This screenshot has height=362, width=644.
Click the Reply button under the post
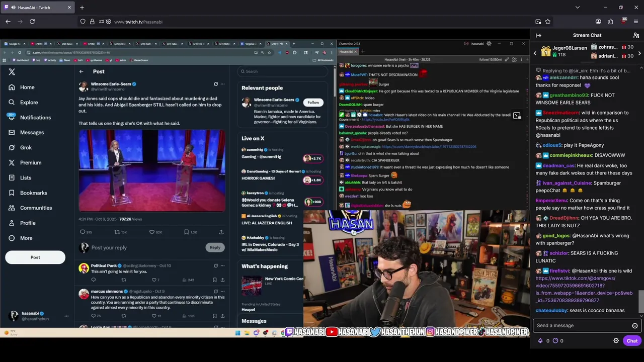tap(215, 247)
